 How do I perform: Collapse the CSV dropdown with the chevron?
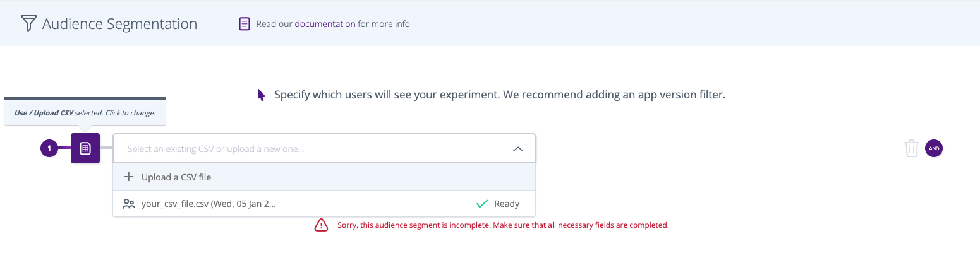[x=517, y=150]
